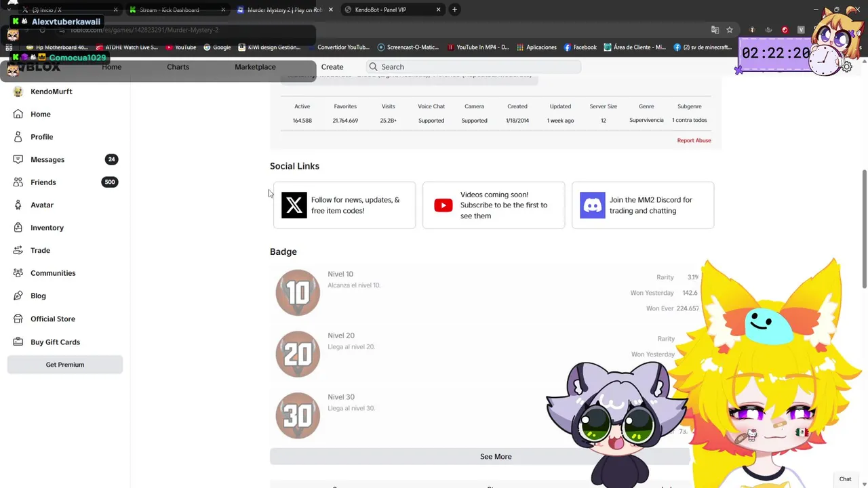Image resolution: width=868 pixels, height=488 pixels.
Task: Click the Friends 500 count badge
Action: (110, 182)
